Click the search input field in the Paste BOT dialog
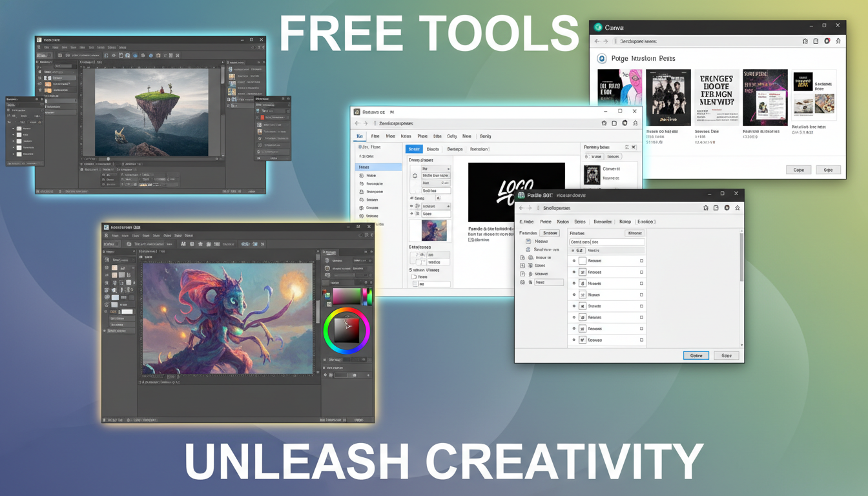 (x=606, y=242)
